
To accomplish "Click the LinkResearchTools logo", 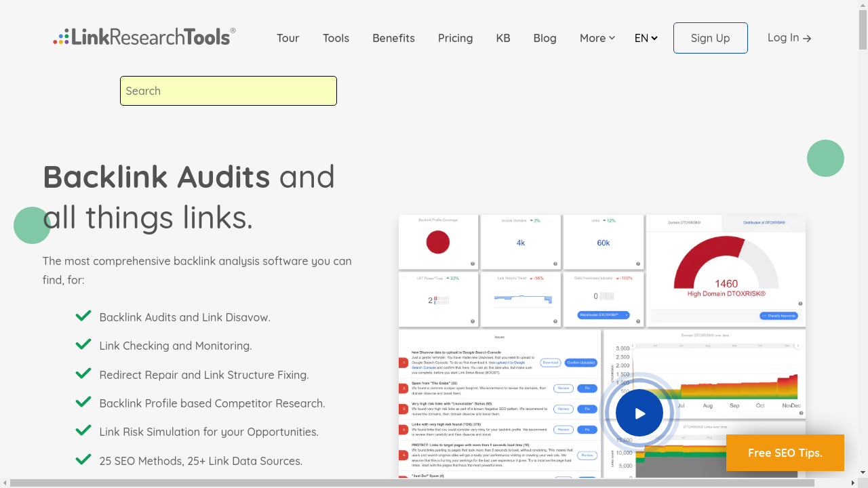I will point(144,37).
